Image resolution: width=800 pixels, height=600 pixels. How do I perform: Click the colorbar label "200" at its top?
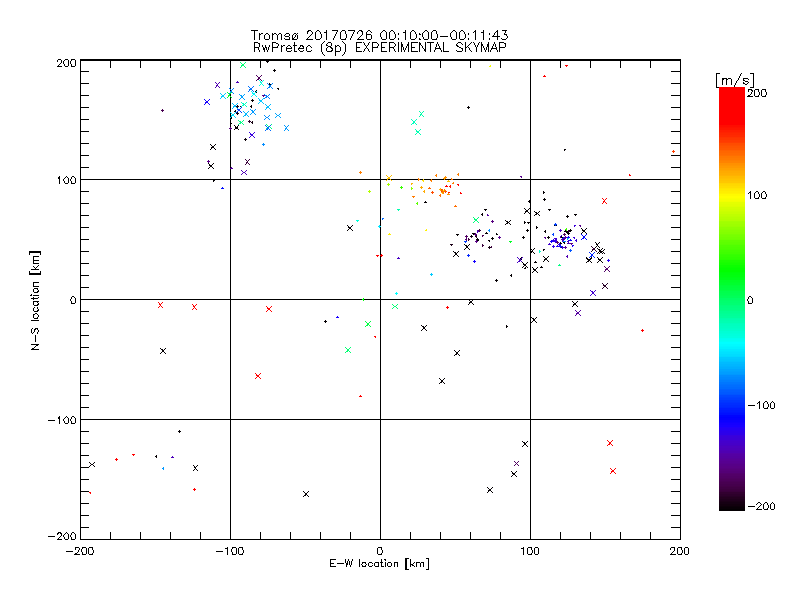(757, 93)
